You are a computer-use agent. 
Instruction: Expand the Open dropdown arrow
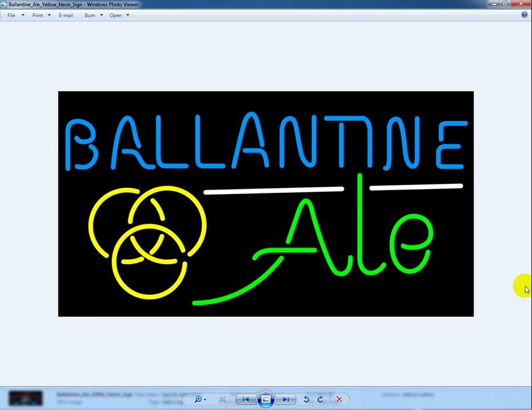click(128, 15)
